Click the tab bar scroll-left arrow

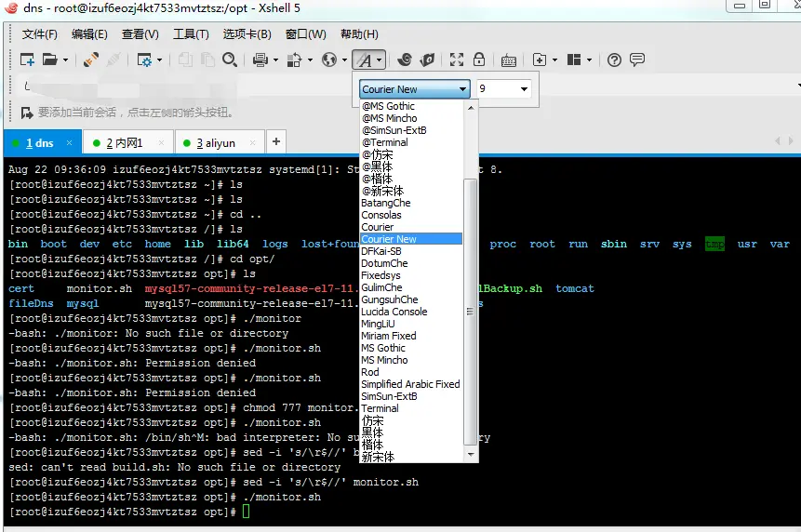777,141
